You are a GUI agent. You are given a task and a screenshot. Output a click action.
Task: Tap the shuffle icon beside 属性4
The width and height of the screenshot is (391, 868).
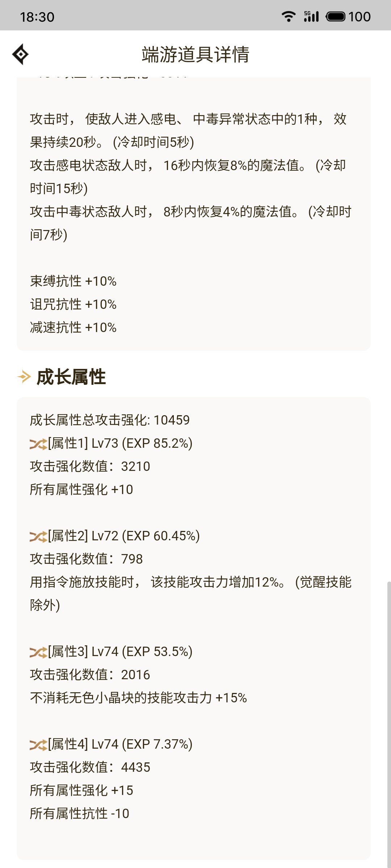[x=38, y=745]
